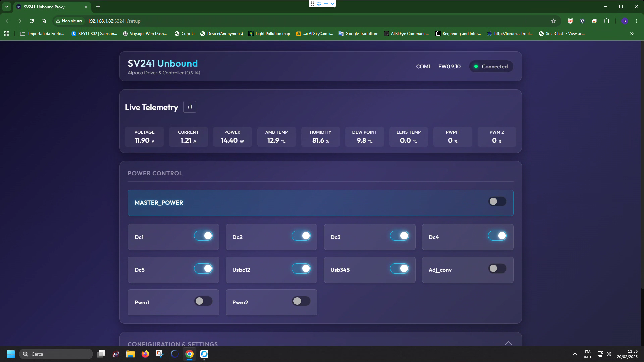Screen dimensions: 644x362
Task: Open the Device(Anonymous) bookmark
Action: [x=221, y=34]
